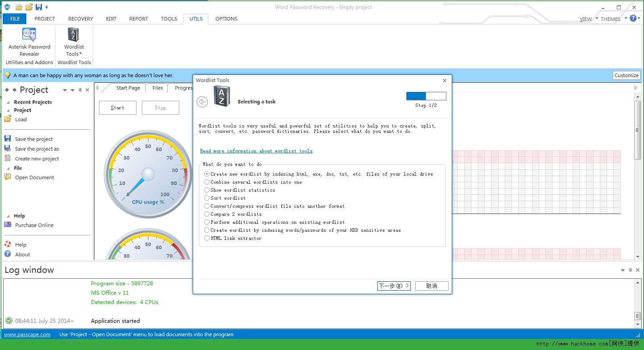The width and height of the screenshot is (644, 350).
Task: Switch to the OPTIONS ribbon tab
Action: coord(226,19)
